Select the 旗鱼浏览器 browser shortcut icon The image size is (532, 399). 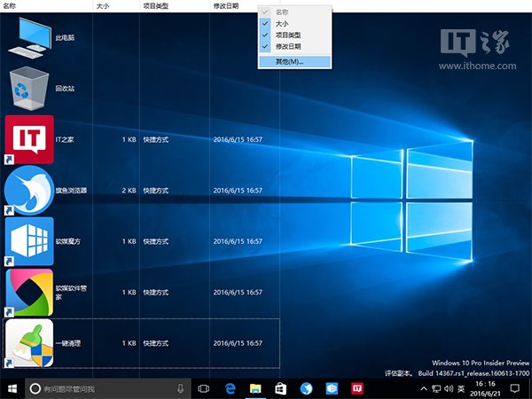(29, 190)
